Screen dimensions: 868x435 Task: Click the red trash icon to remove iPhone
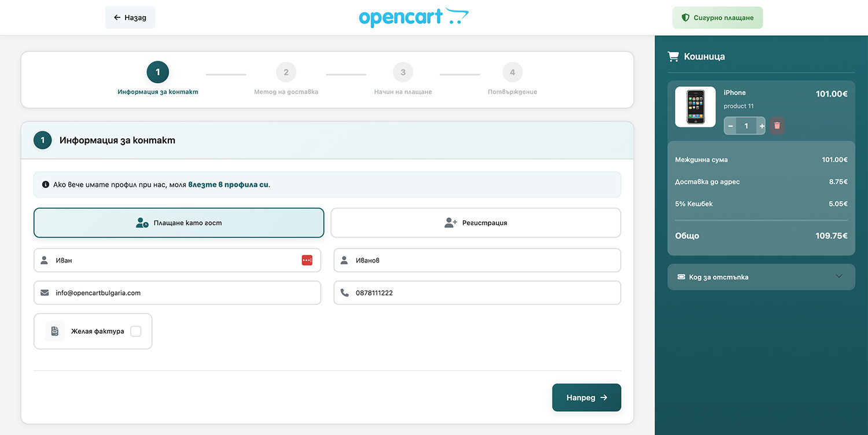tap(777, 126)
